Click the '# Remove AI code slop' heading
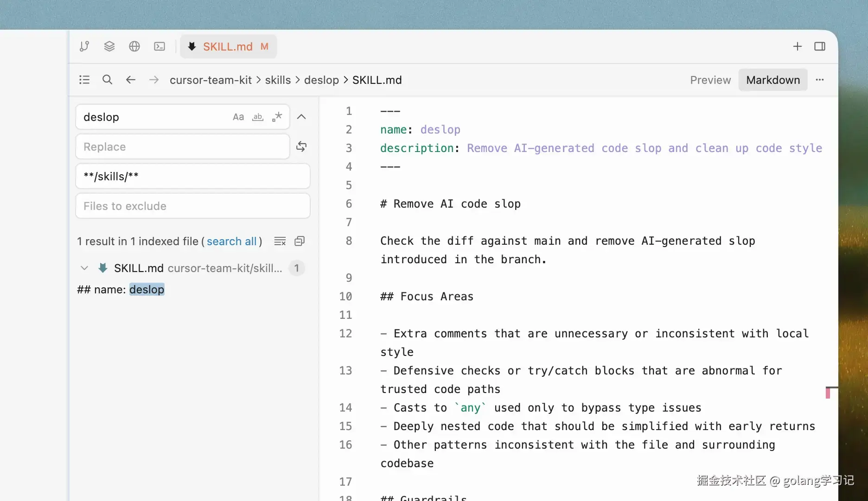The height and width of the screenshot is (501, 868). point(450,203)
